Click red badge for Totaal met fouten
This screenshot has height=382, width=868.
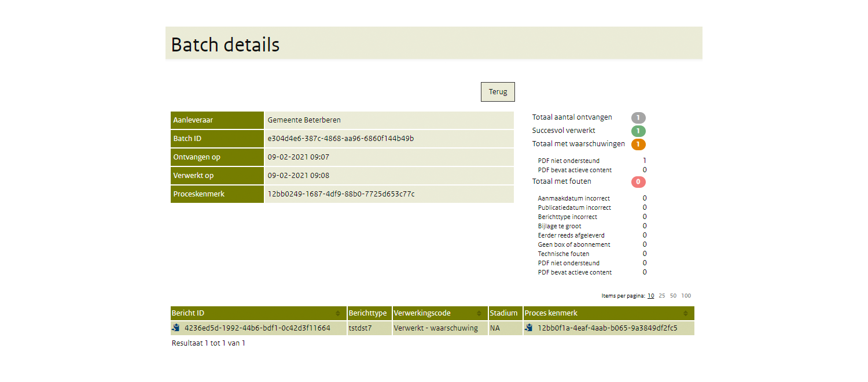point(638,182)
